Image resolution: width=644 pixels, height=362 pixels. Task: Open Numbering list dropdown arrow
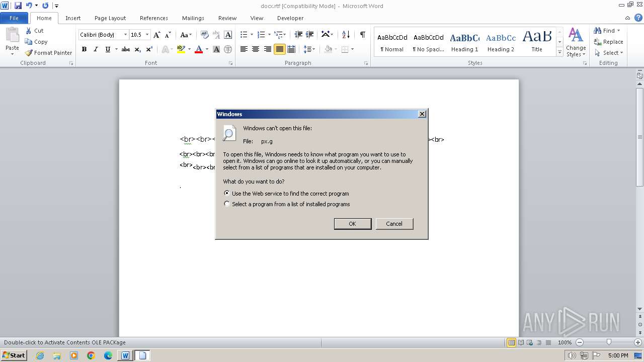[270, 35]
